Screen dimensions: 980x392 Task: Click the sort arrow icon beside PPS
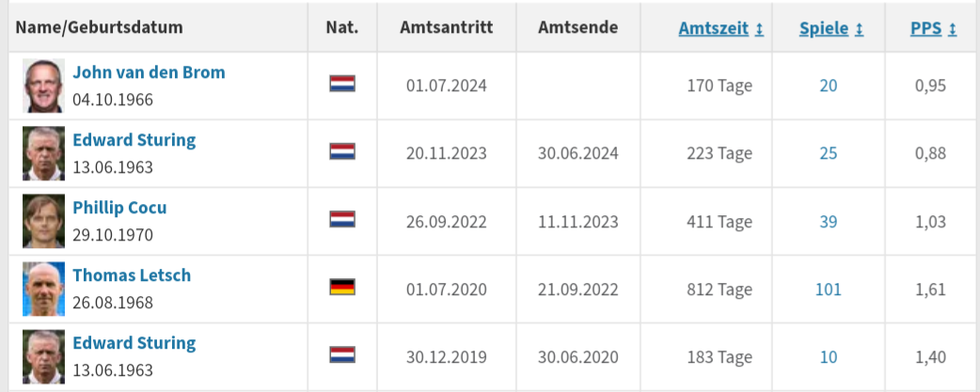pyautogui.click(x=952, y=29)
